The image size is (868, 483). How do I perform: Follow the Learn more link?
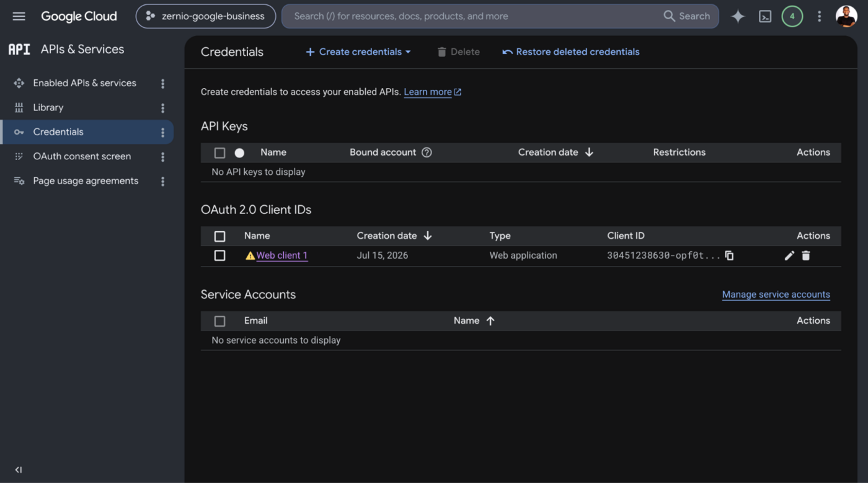pos(432,92)
